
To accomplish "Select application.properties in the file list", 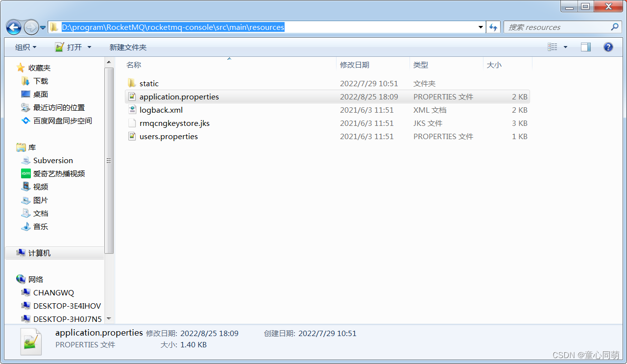I will (179, 97).
